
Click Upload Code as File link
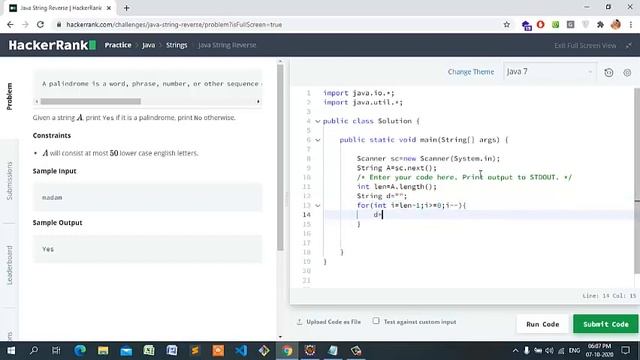[x=333, y=322]
